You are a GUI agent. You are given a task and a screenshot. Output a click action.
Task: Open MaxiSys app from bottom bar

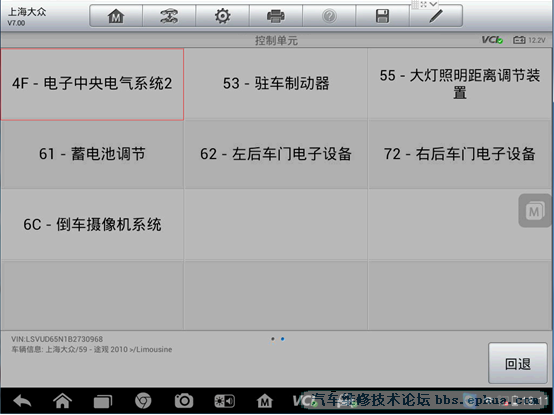point(265,401)
